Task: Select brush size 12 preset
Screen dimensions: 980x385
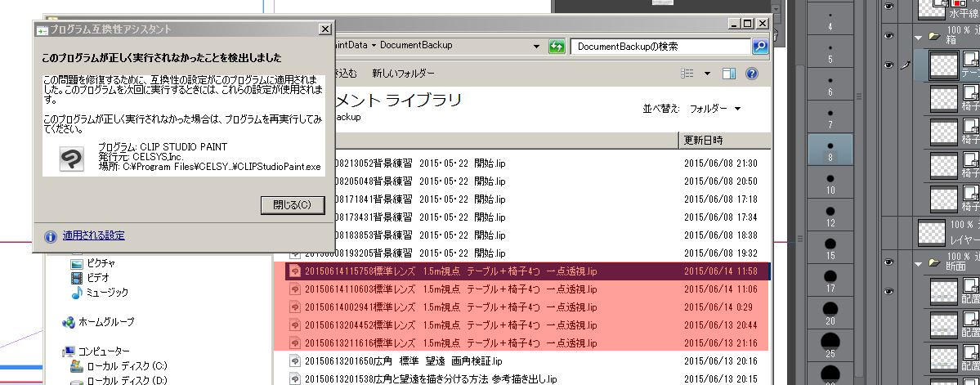Action: [830, 215]
